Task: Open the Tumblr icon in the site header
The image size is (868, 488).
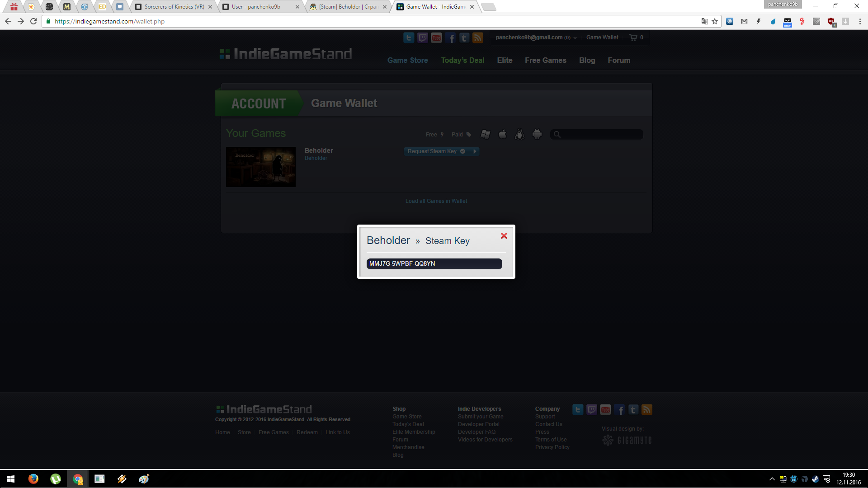Action: click(x=464, y=38)
